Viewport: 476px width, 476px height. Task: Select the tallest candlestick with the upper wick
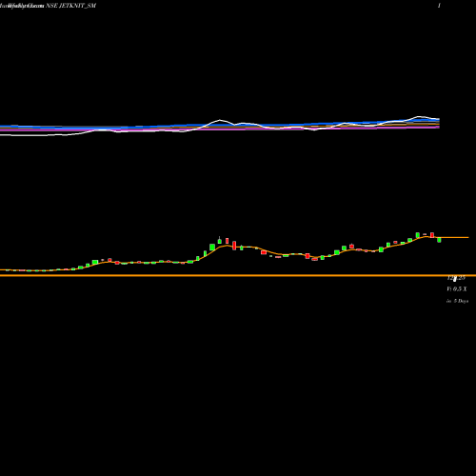pos(219,240)
